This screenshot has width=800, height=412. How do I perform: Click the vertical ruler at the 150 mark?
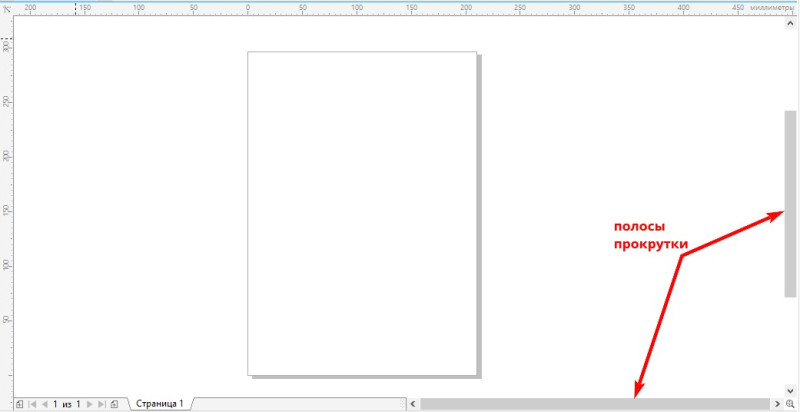point(6,211)
